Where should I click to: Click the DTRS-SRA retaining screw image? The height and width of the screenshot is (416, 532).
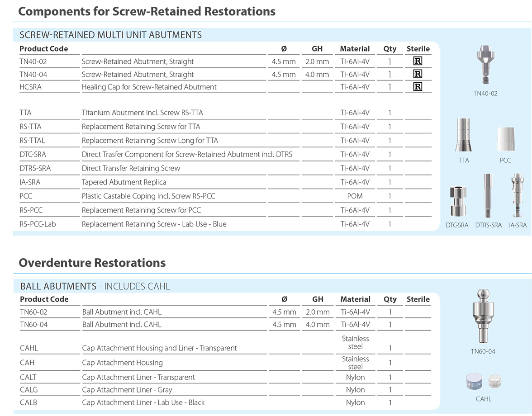488,196
